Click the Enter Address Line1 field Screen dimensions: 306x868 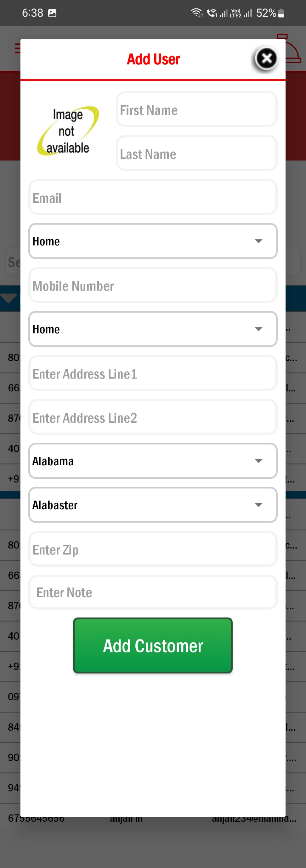tap(153, 374)
